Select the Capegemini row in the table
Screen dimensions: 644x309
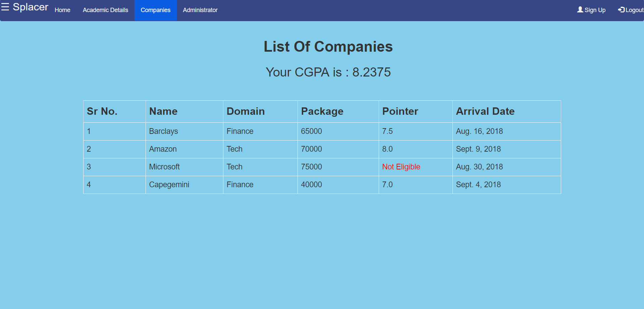(169, 185)
